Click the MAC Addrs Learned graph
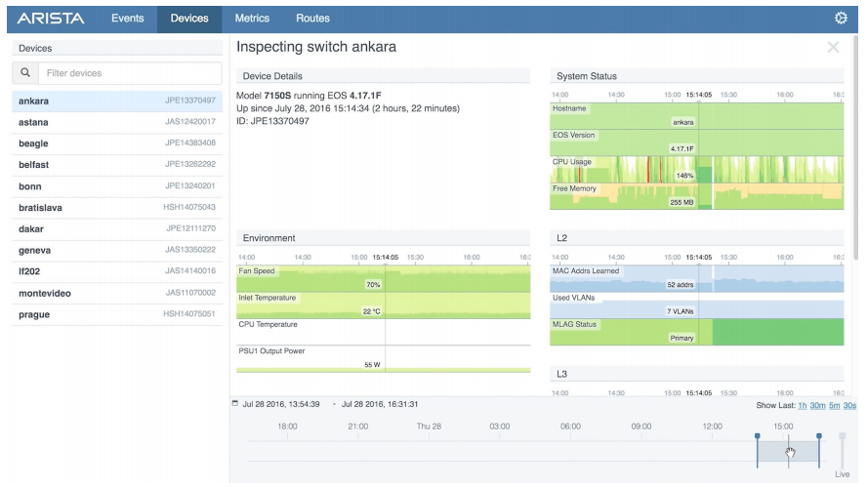The width and height of the screenshot is (868, 487). 696,278
